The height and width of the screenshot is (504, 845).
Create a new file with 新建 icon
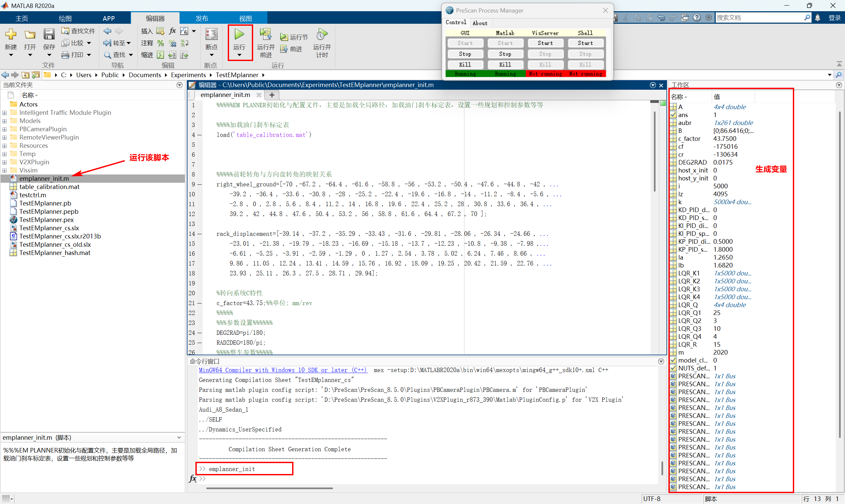[11, 35]
